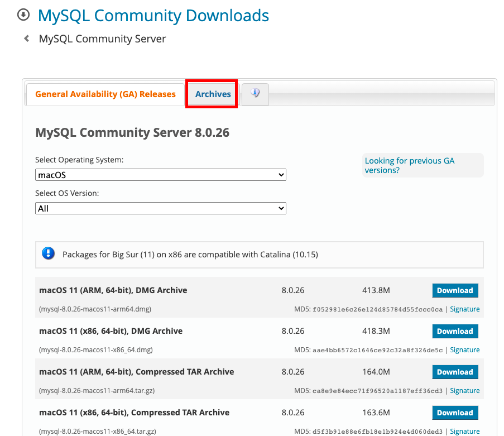Click the 413.8M file size value

[x=376, y=290]
